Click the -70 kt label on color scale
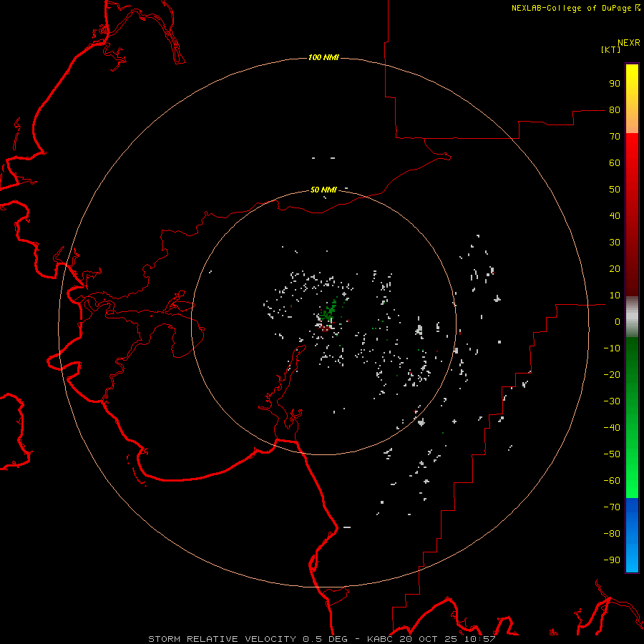 612,507
